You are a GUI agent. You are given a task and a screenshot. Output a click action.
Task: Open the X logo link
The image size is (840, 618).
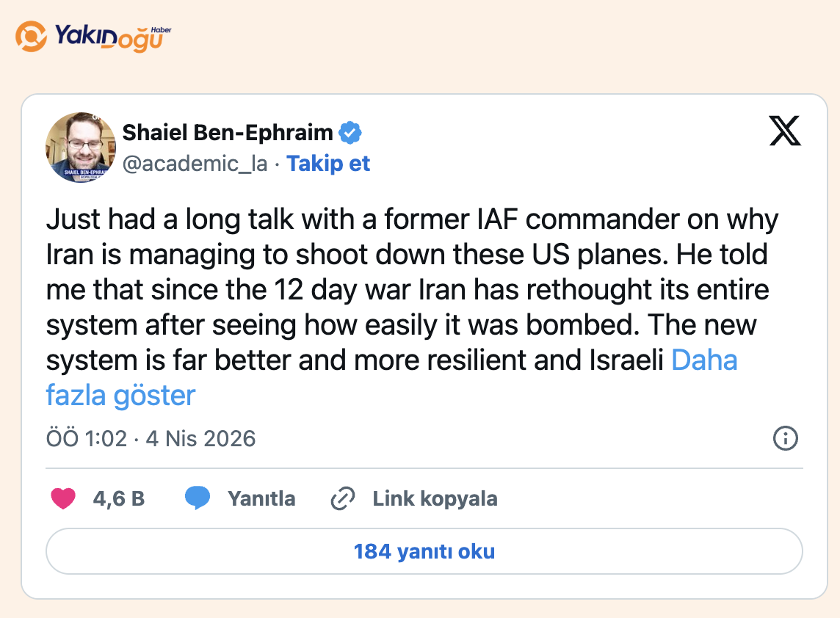point(784,132)
